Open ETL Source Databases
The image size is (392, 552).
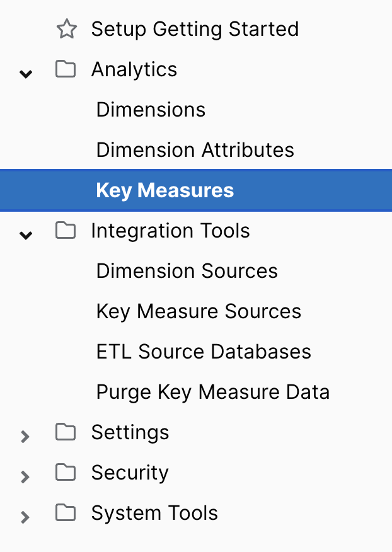click(203, 351)
